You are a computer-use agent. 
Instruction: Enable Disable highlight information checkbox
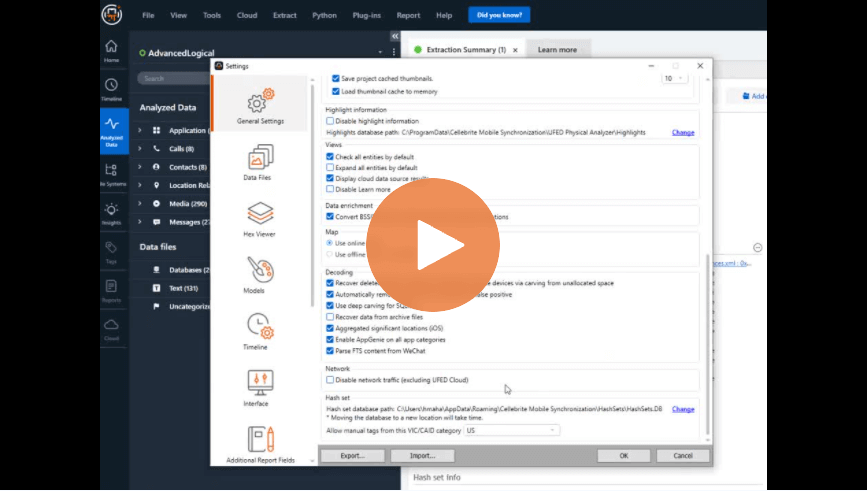coord(330,121)
